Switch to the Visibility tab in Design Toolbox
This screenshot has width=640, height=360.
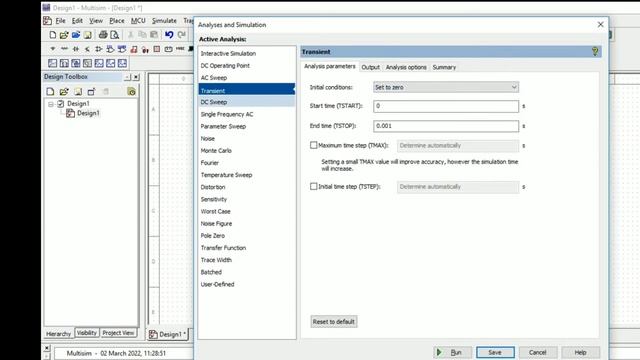[87, 333]
